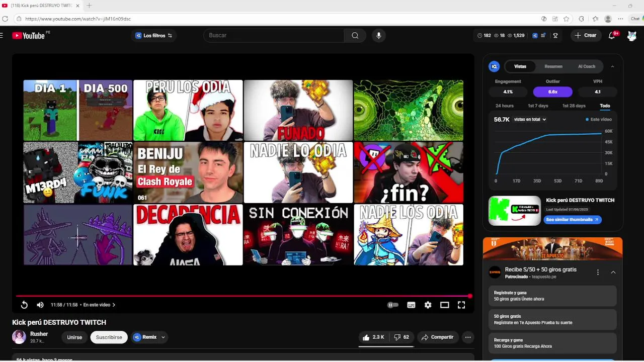
Task: Focus the Buscar search field
Action: (274, 36)
